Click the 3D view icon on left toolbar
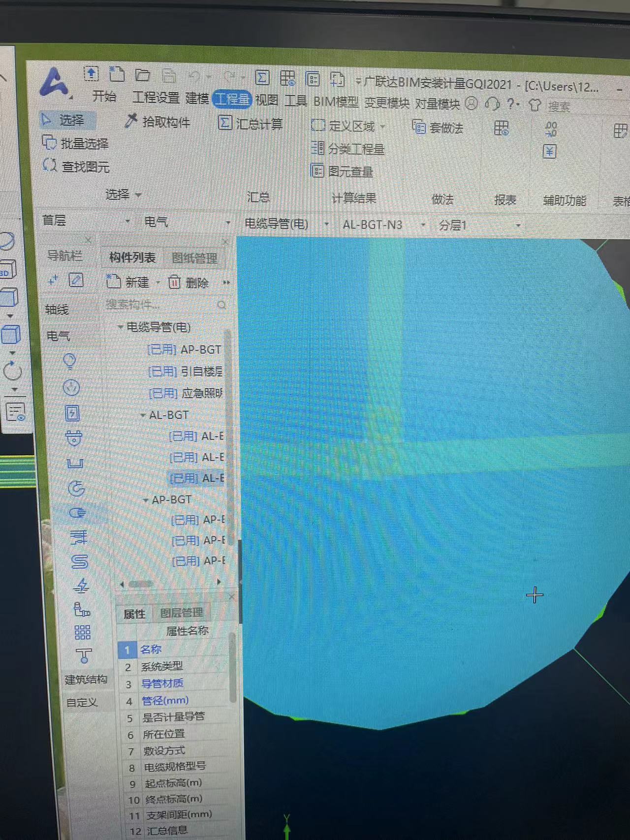This screenshot has width=630, height=840. click(8, 270)
